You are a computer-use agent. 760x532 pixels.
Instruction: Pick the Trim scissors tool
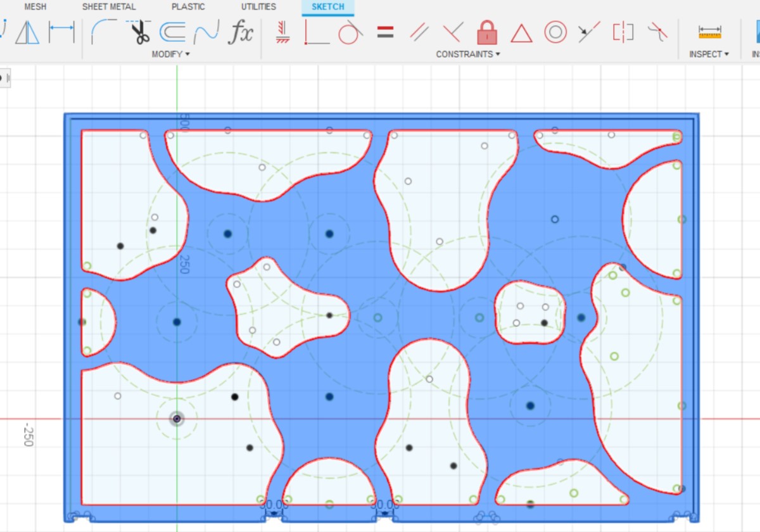point(139,32)
